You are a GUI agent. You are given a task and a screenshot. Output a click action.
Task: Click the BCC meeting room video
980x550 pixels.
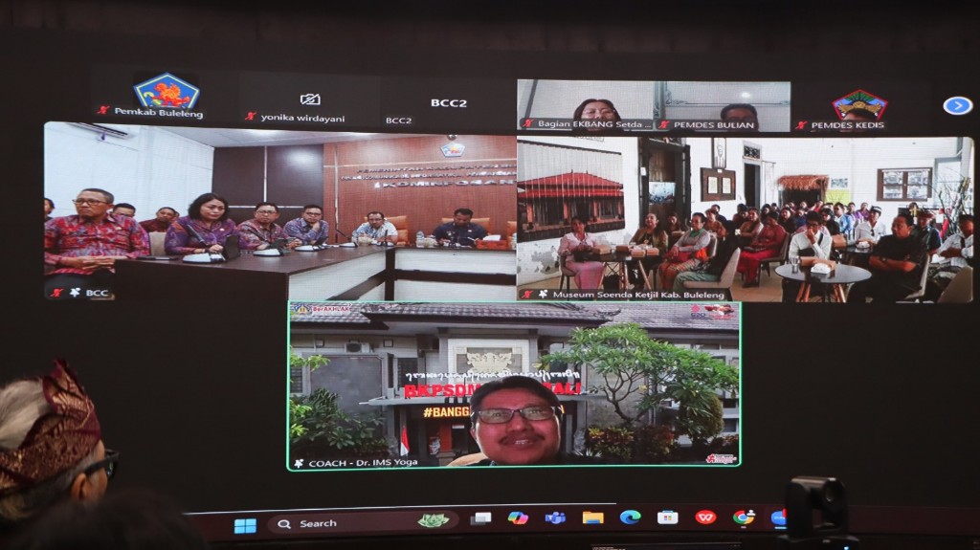coord(279,212)
